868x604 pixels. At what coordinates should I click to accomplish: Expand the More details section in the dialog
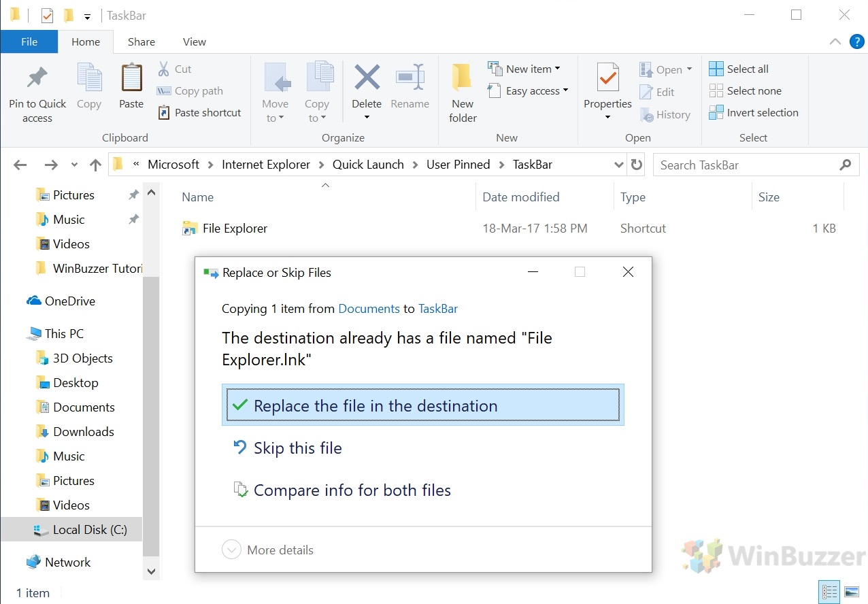[x=268, y=550]
